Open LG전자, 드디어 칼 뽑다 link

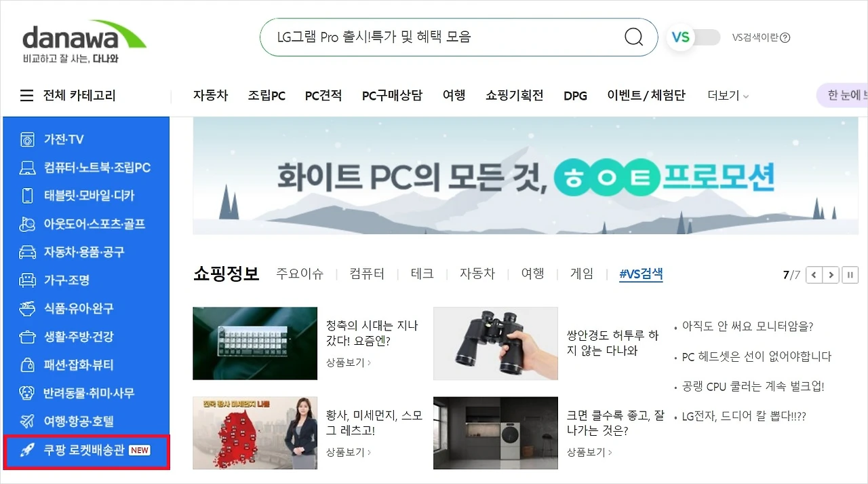744,416
